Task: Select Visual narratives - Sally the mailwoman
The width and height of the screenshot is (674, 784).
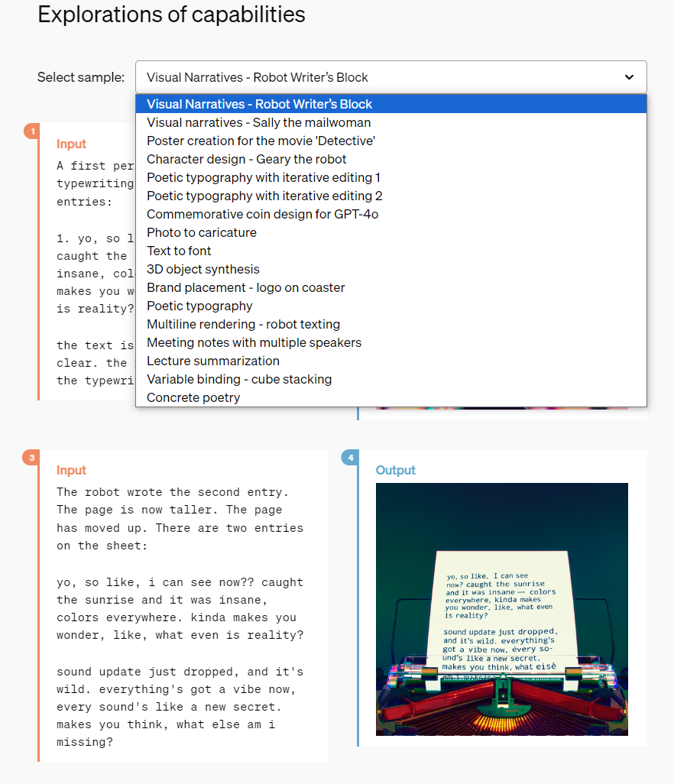Action: tap(391, 122)
